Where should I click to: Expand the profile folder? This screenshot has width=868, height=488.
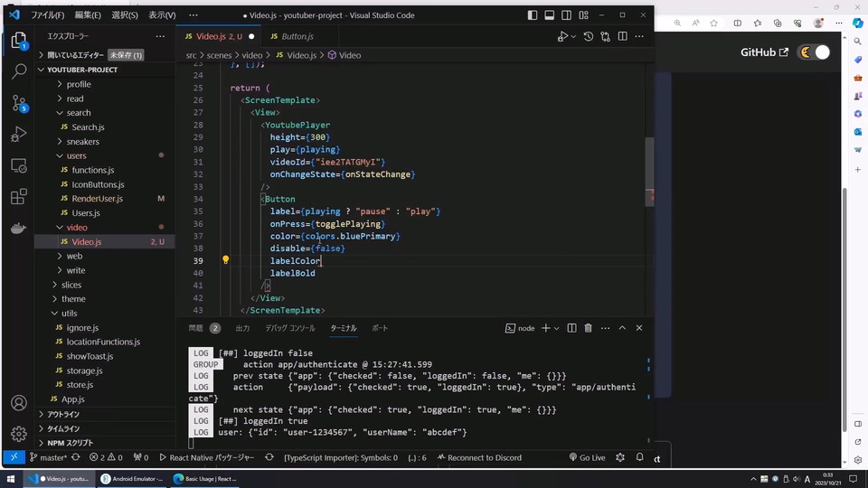(79, 84)
